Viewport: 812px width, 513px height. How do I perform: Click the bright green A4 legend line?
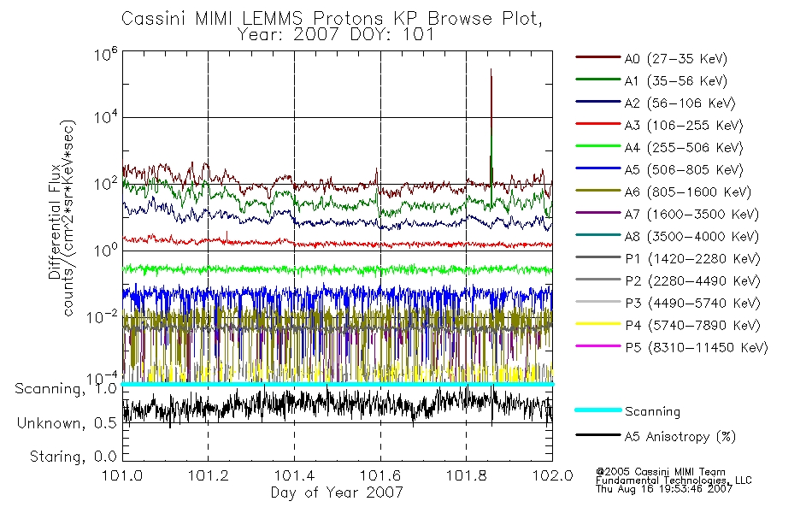pyautogui.click(x=598, y=146)
